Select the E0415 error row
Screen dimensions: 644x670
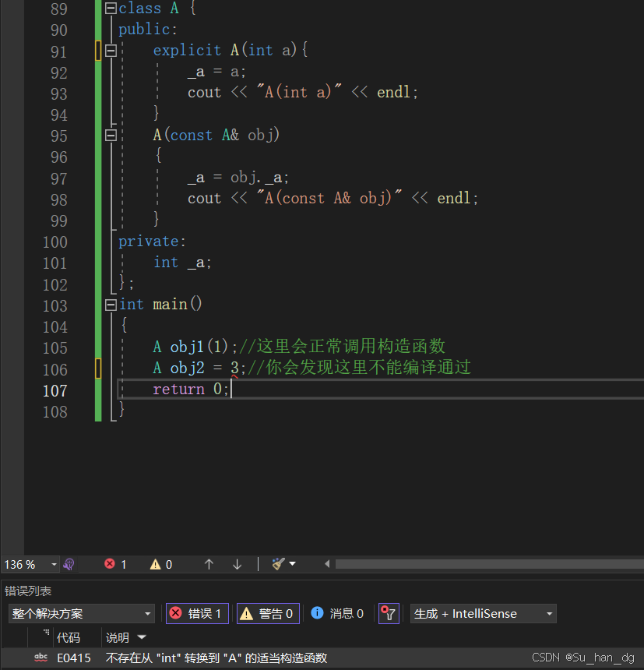[195, 658]
